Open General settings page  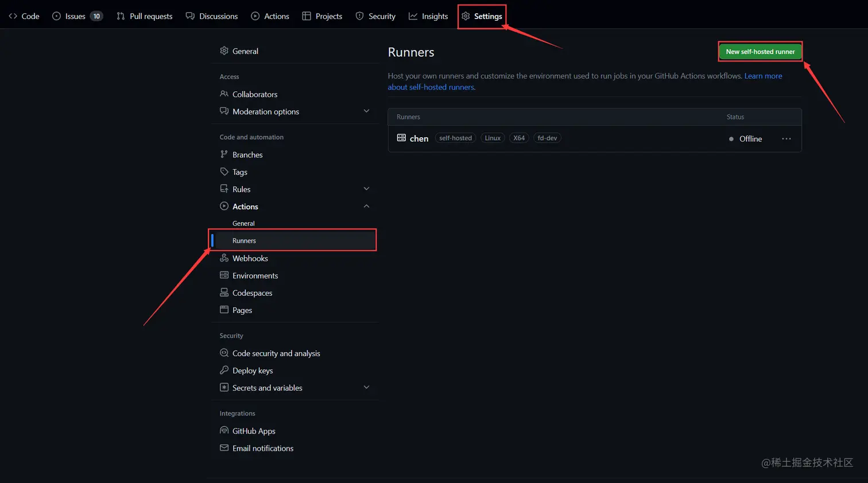(x=245, y=51)
